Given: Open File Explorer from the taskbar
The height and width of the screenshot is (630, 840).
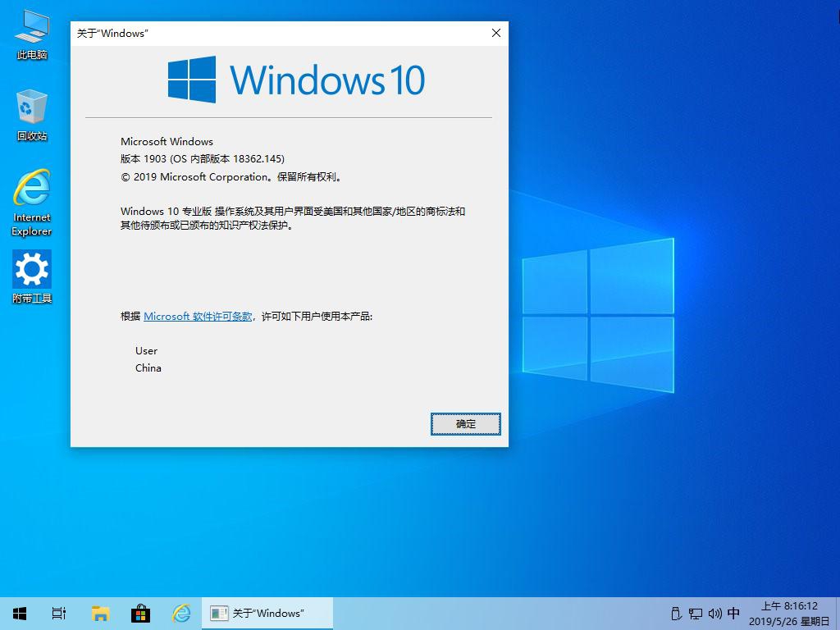Looking at the screenshot, I should coord(100,614).
